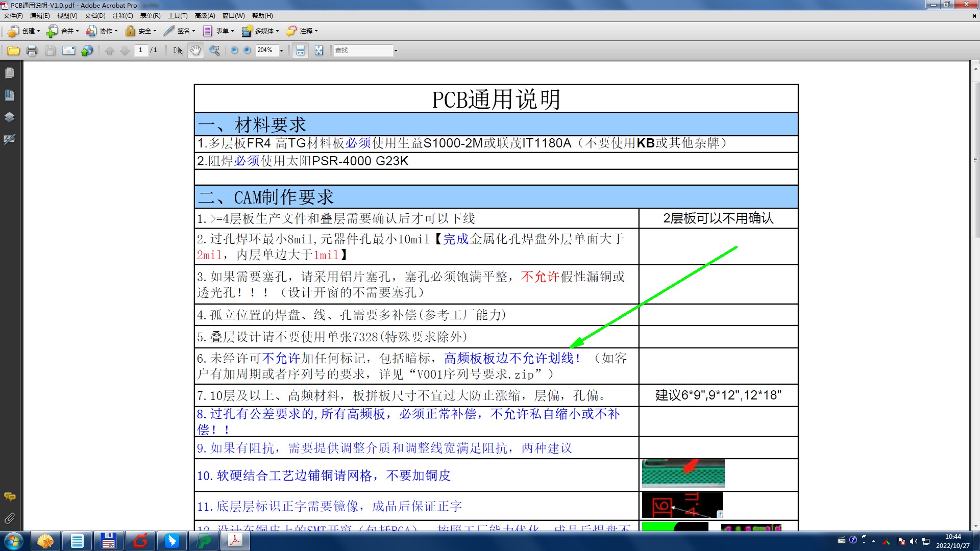Click the zoom in plus button

tap(248, 51)
